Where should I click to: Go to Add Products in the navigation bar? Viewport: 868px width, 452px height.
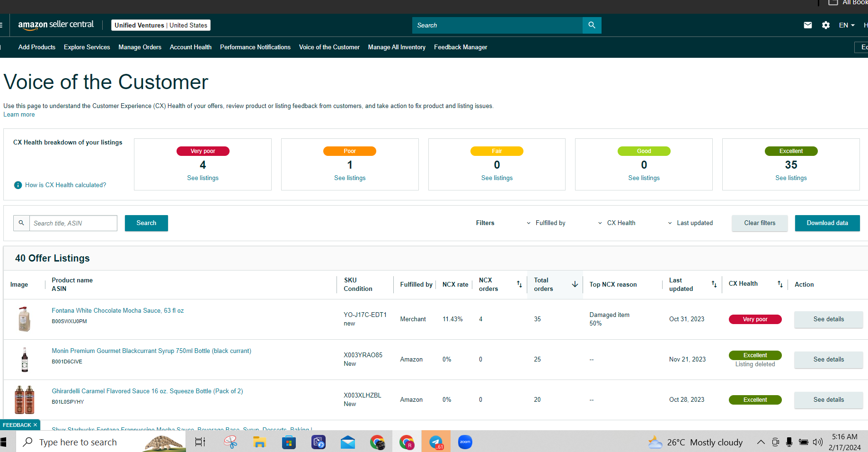[37, 47]
